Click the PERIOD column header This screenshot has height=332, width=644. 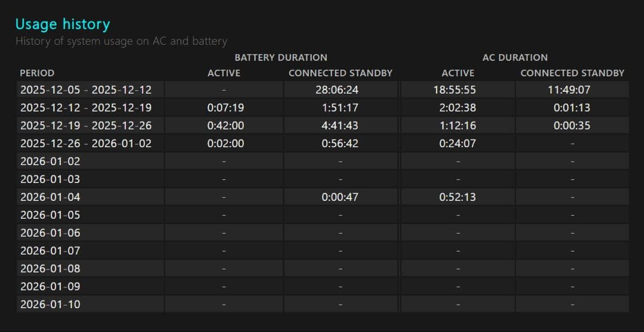point(37,73)
